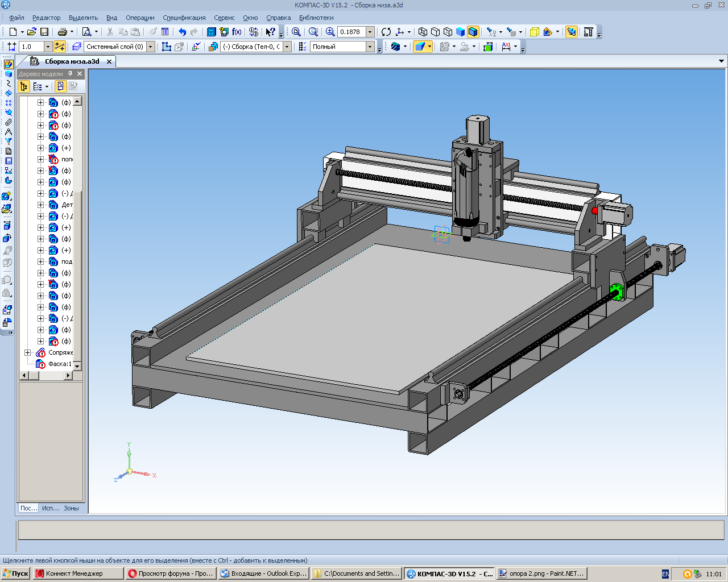The image size is (728, 582).
Task: Open the Системный слой (0) layer dropdown
Action: (x=151, y=47)
